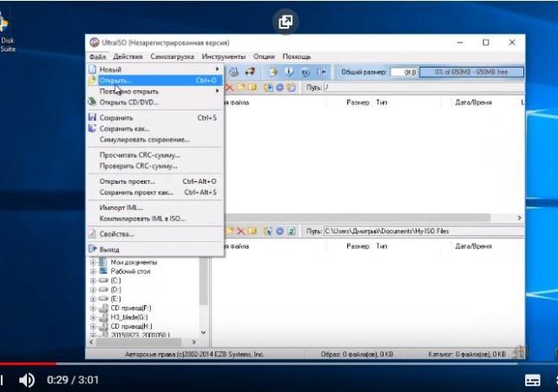Viewport: 558px width, 392px height.
Task: Click the pop-out overlay icon above the window
Action: pyautogui.click(x=286, y=22)
